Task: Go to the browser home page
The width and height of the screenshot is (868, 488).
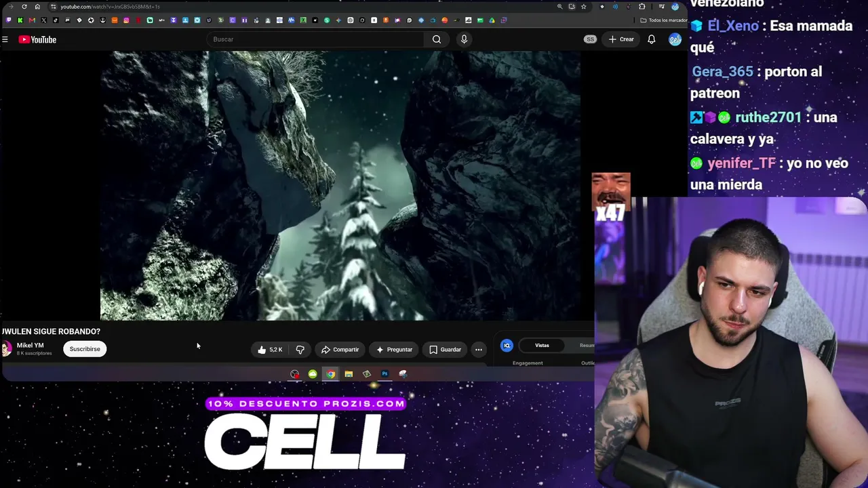Action: pyautogui.click(x=37, y=7)
